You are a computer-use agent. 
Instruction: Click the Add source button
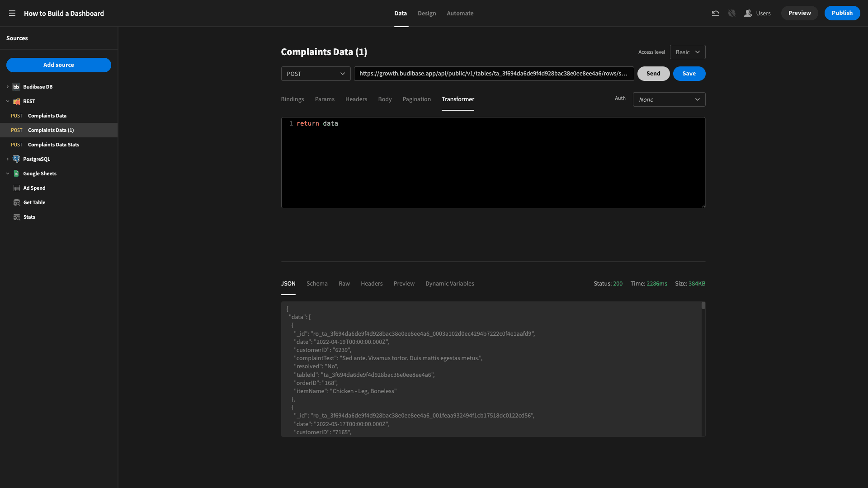58,65
